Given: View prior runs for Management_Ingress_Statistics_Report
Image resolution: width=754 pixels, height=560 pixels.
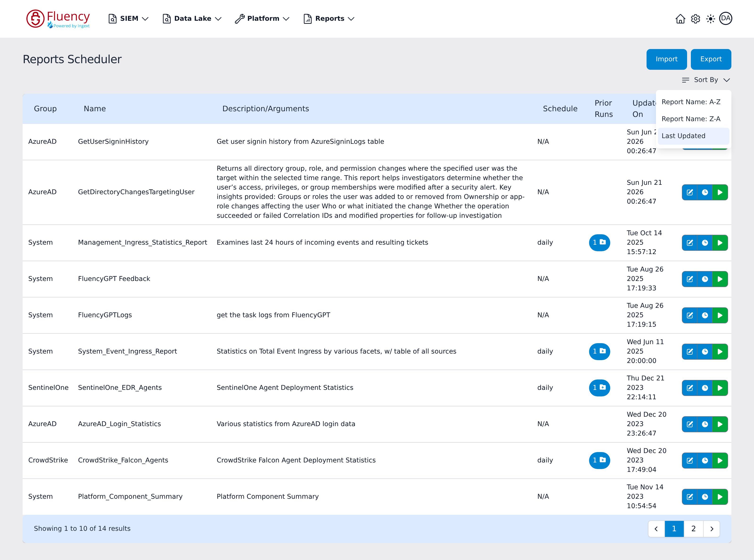Looking at the screenshot, I should pos(599,242).
